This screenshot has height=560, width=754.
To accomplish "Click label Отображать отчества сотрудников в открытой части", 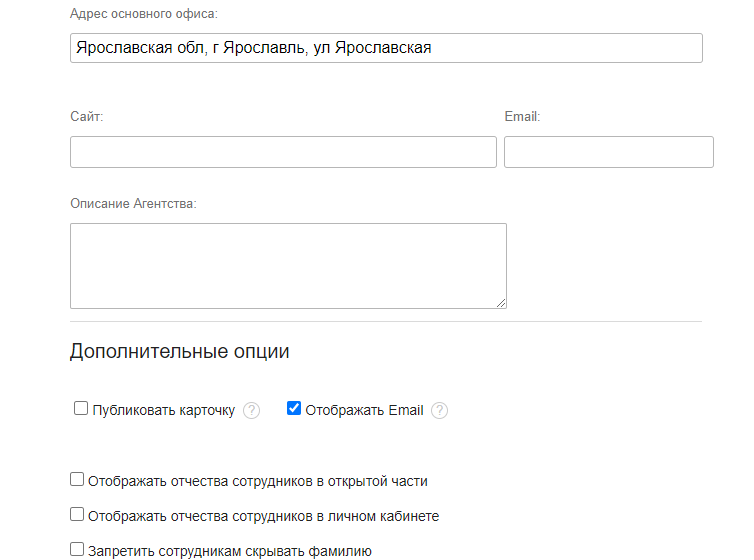I will tap(257, 481).
